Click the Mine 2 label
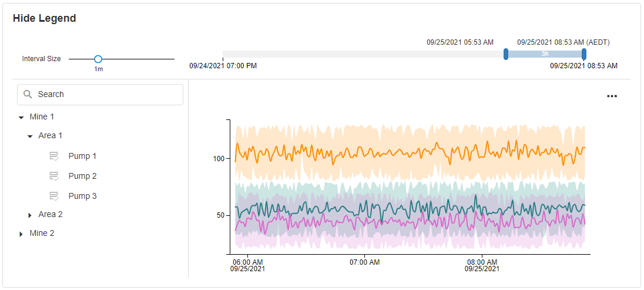The height and width of the screenshot is (290, 644). [x=42, y=233]
